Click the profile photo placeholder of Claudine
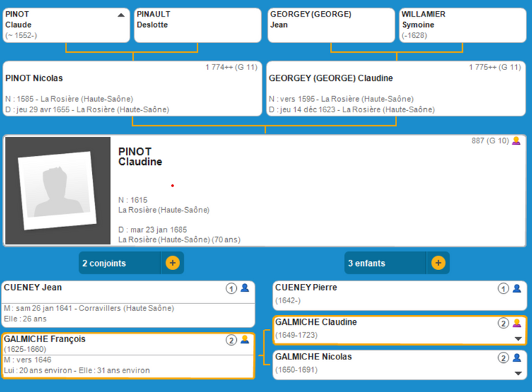532x392 pixels. 57,190
